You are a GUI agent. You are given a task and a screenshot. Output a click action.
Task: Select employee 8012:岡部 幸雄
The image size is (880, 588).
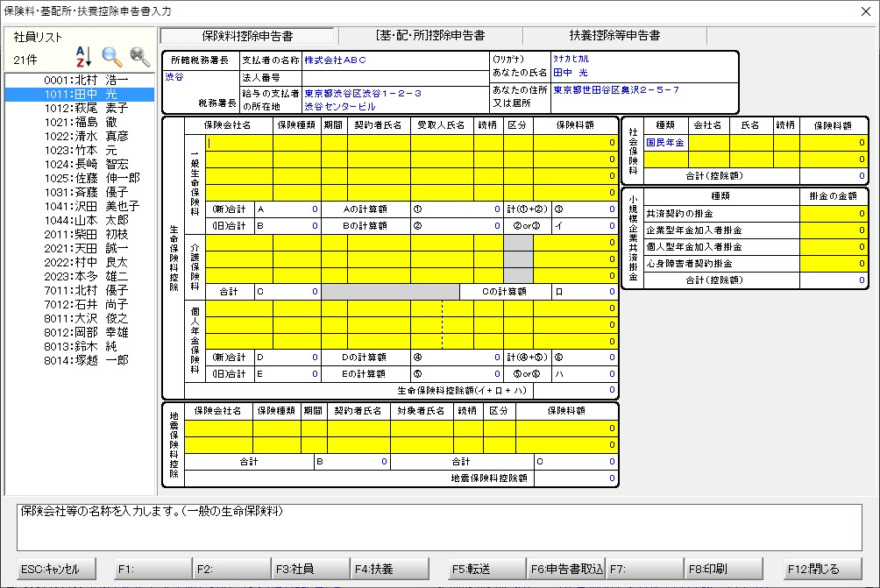[x=80, y=333]
